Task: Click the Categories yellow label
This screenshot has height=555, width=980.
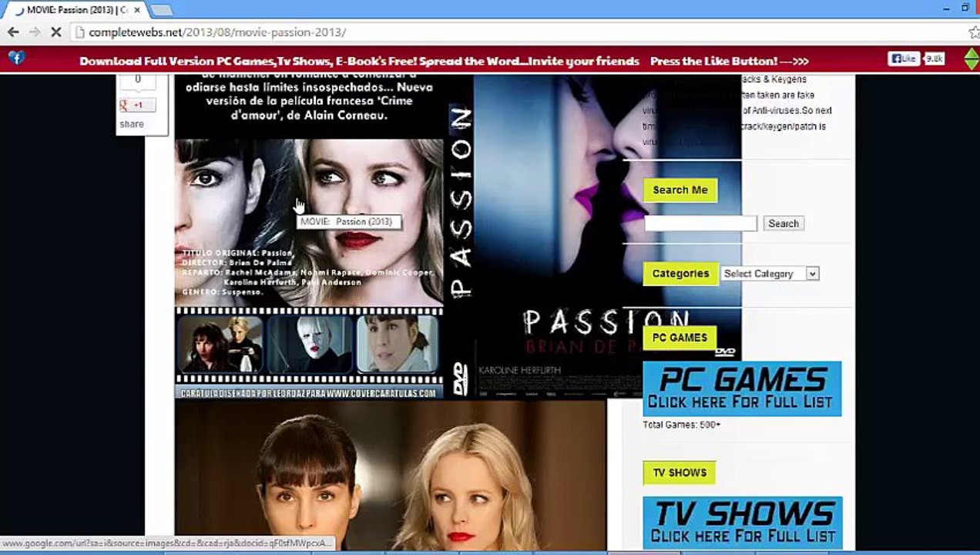Action: click(680, 274)
